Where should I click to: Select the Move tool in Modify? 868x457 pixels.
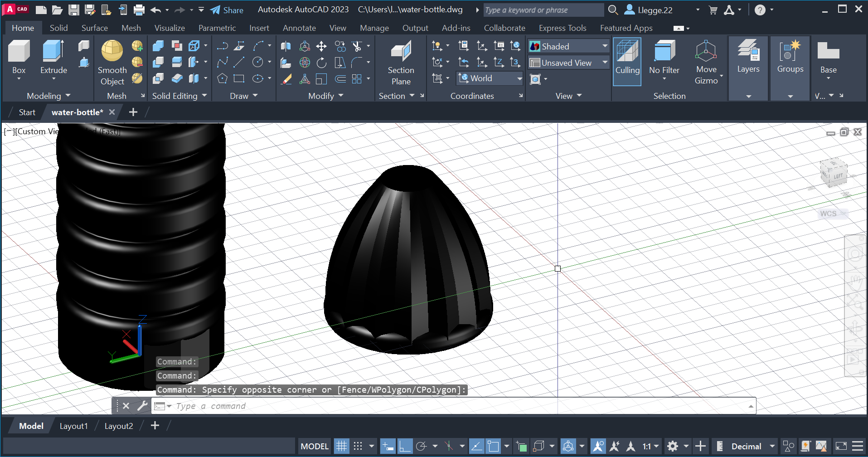[x=321, y=46]
